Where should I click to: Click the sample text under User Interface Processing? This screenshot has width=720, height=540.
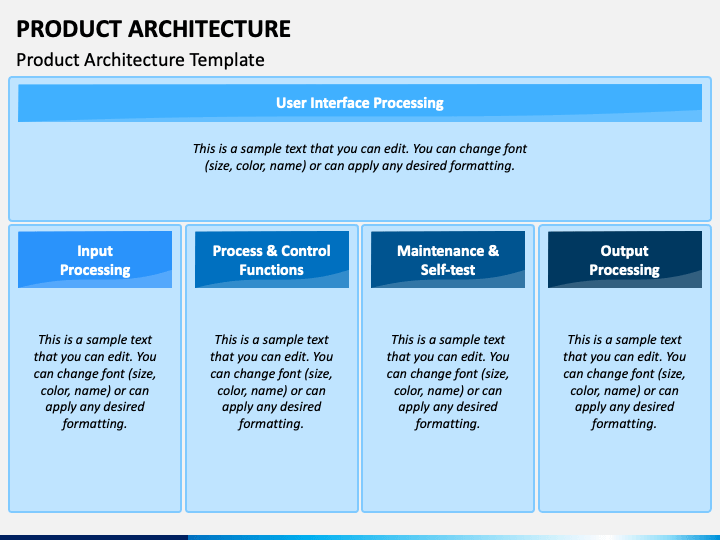click(x=360, y=157)
